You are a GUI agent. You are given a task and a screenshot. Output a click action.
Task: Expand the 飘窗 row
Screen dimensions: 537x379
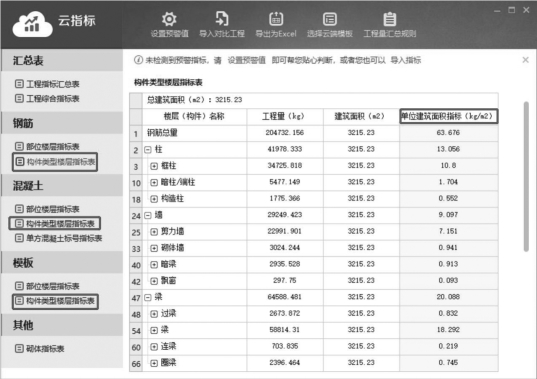[154, 281]
